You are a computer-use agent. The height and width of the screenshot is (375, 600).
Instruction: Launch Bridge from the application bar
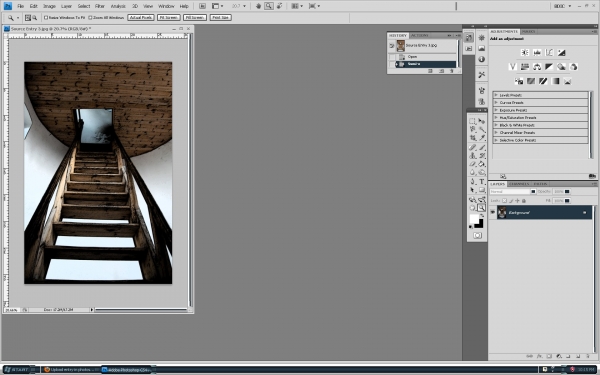point(202,6)
